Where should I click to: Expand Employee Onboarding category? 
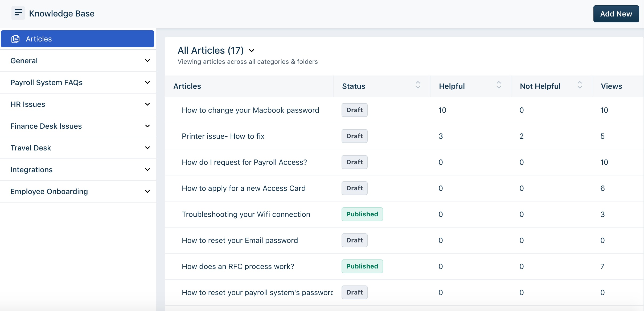coord(147,192)
